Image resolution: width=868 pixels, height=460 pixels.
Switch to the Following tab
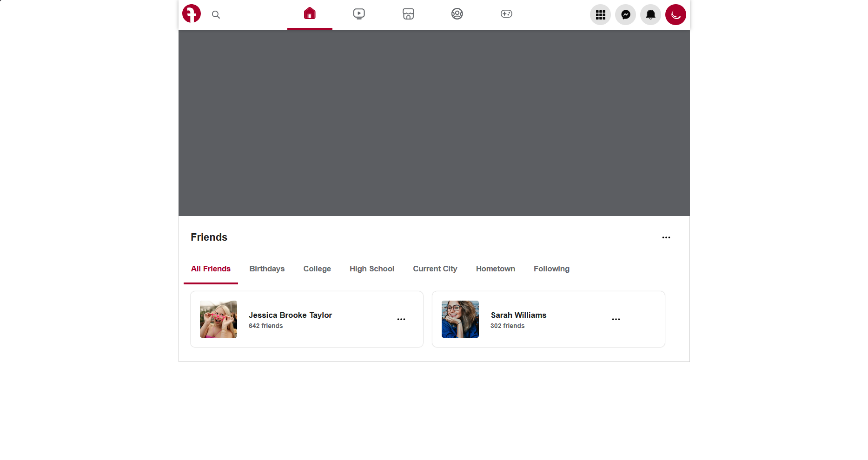point(551,269)
